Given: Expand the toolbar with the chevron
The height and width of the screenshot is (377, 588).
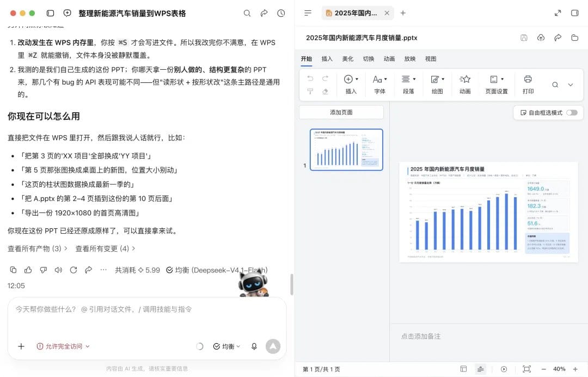Looking at the screenshot, I should click(571, 85).
